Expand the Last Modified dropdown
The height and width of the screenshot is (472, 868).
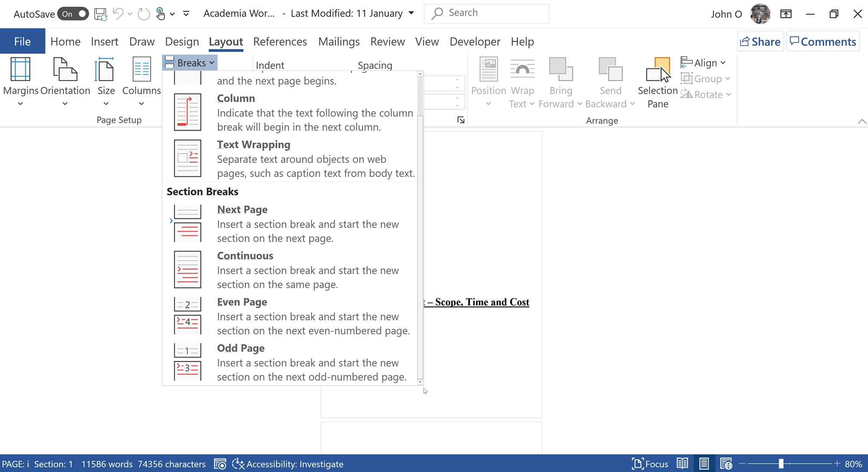pos(411,13)
